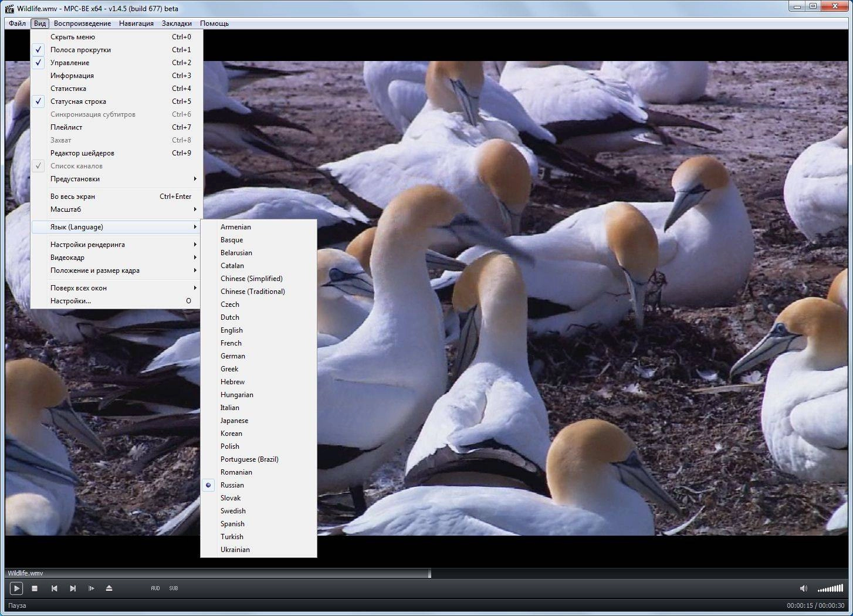Expand Видеокадр submenu
Screen dimensions: 853x616
coord(117,258)
